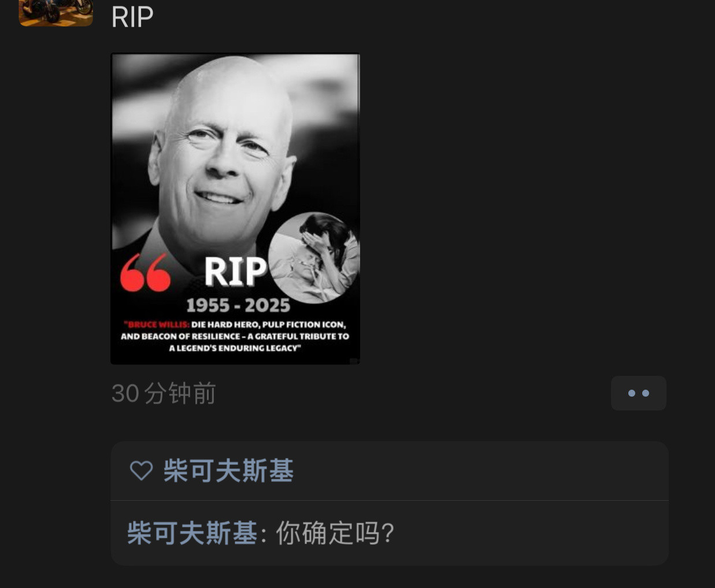The height and width of the screenshot is (588, 715).
Task: Tap the heart icon in likes row
Action: 141,471
